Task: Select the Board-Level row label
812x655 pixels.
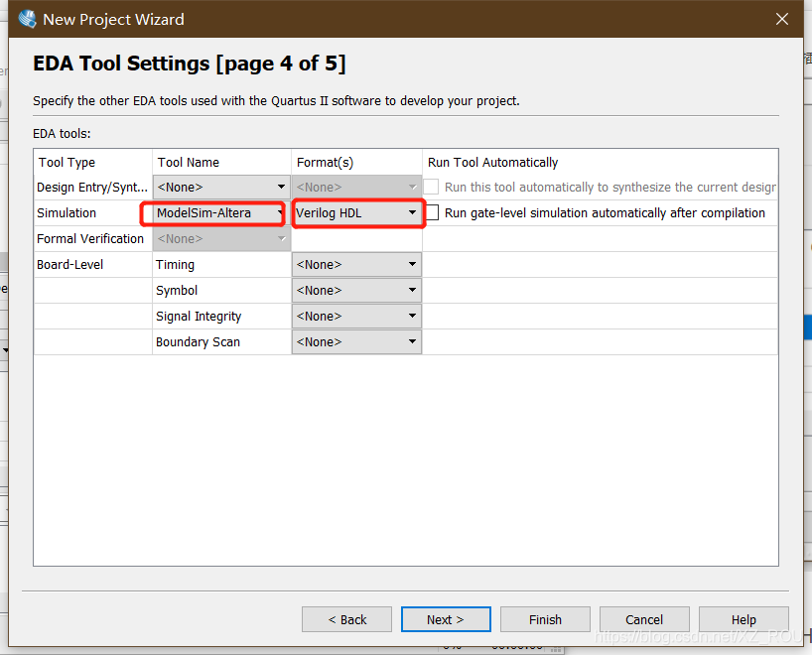Action: pos(69,265)
